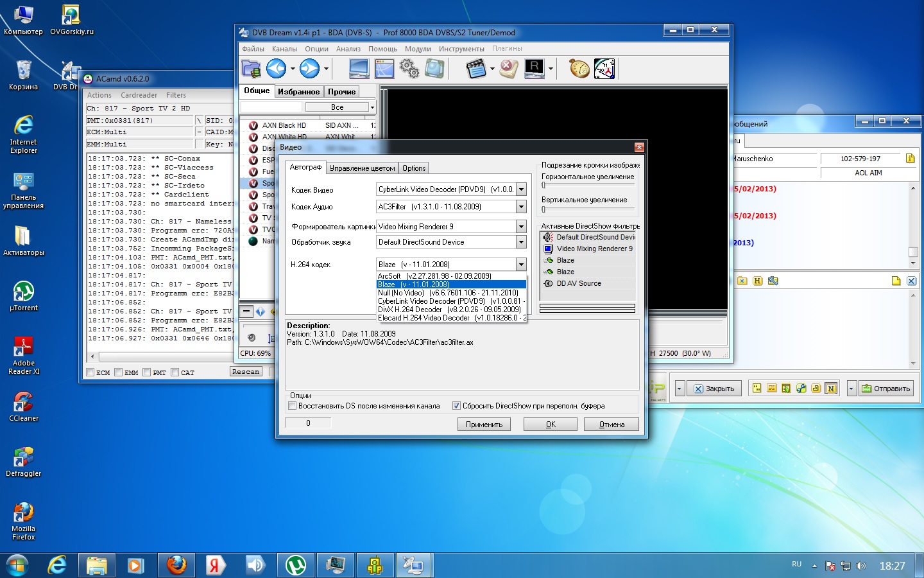Confirm the Видео dialog with OK

[551, 425]
